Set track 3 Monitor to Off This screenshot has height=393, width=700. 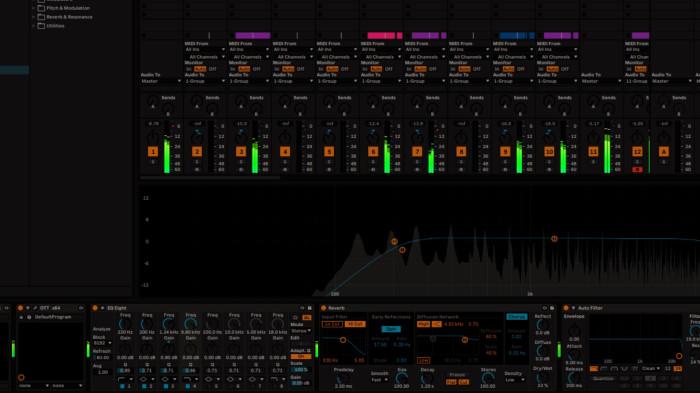point(256,69)
